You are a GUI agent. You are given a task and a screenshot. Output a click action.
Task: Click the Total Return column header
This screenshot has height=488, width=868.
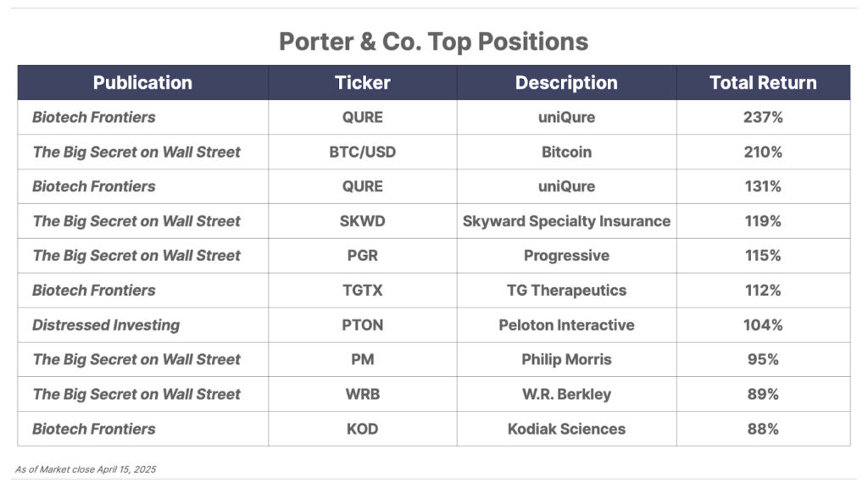[763, 82]
